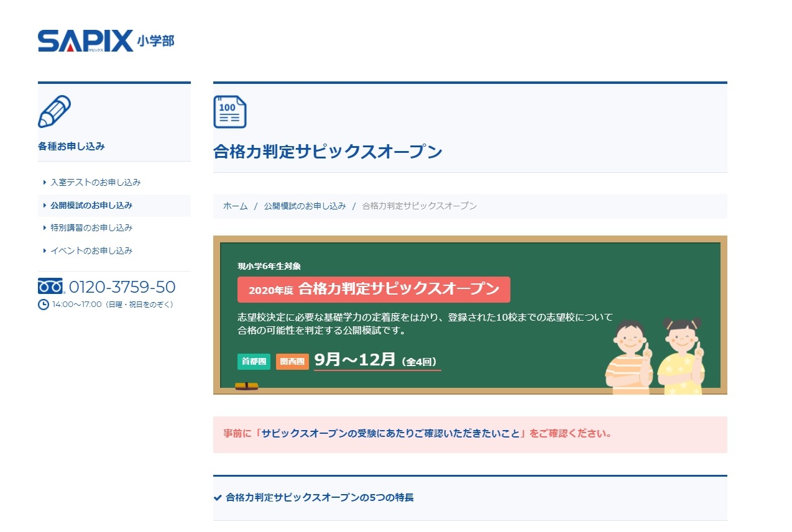Click the pencil icon above 各種お申し込み
Image resolution: width=792 pixels, height=532 pixels.
pos(55,111)
